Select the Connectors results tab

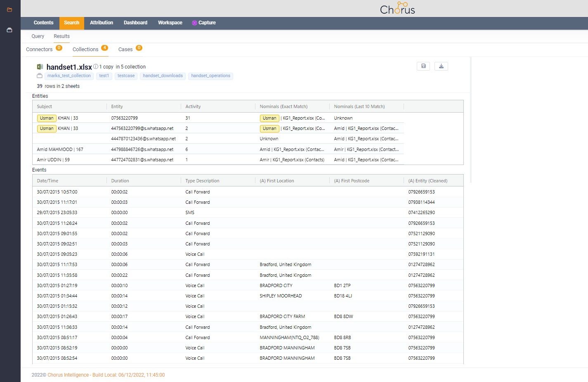39,50
